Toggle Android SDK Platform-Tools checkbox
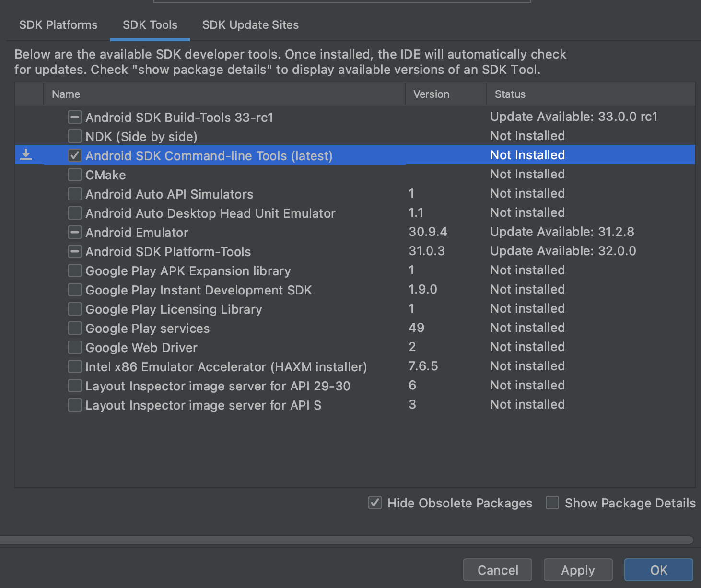The height and width of the screenshot is (588, 701). click(74, 251)
